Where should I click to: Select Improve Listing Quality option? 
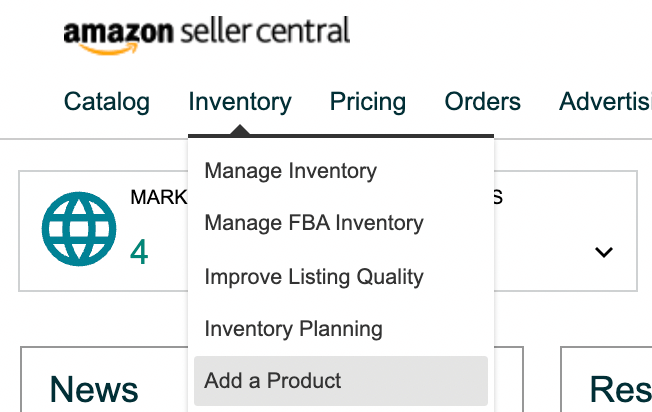coord(314,276)
